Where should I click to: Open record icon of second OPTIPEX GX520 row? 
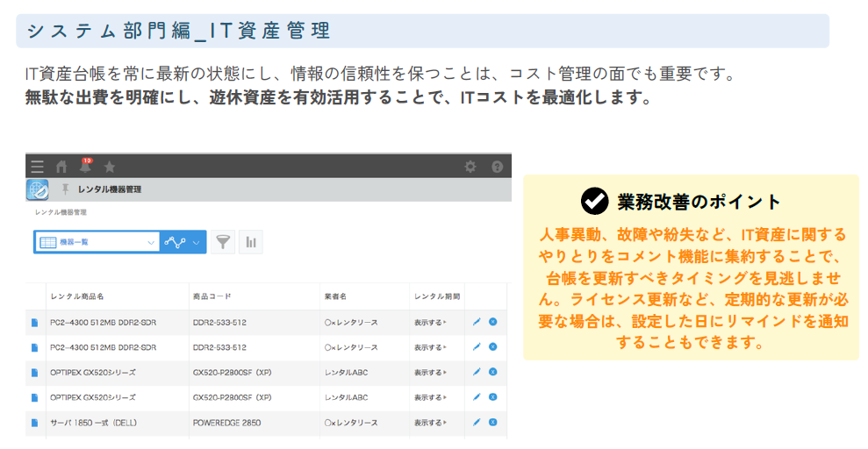[34, 397]
